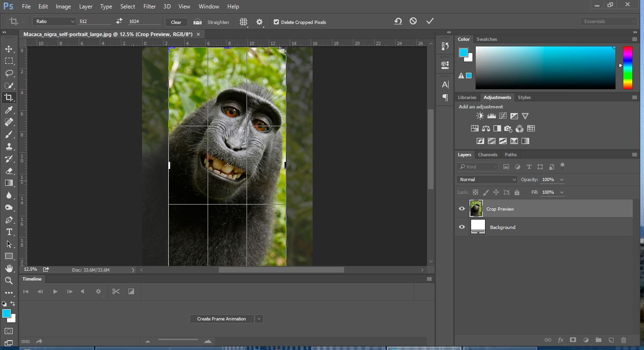Cancel the current crop operation

click(413, 21)
